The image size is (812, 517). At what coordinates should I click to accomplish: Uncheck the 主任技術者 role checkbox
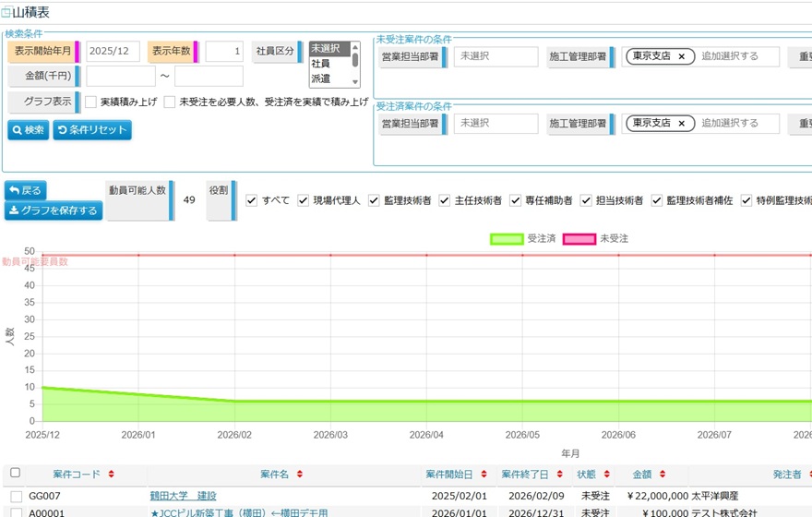coord(445,200)
